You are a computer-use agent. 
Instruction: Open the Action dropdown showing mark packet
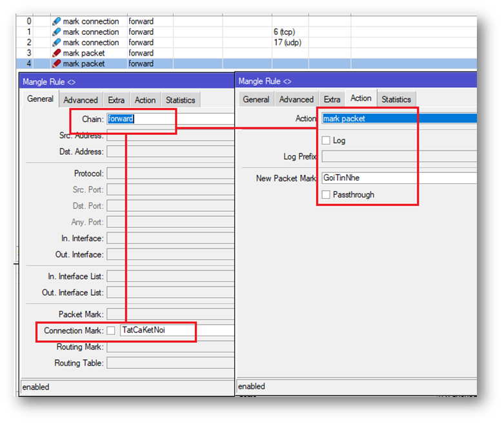(x=399, y=119)
